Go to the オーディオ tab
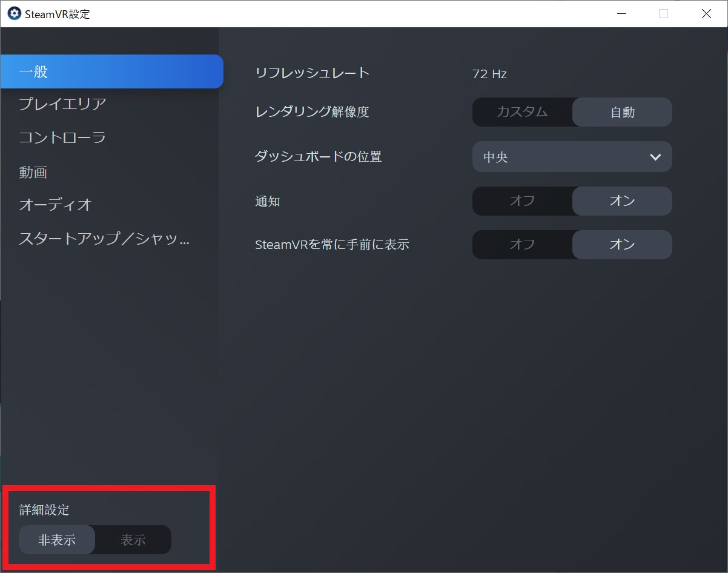Viewport: 728px width, 573px height. 55,205
